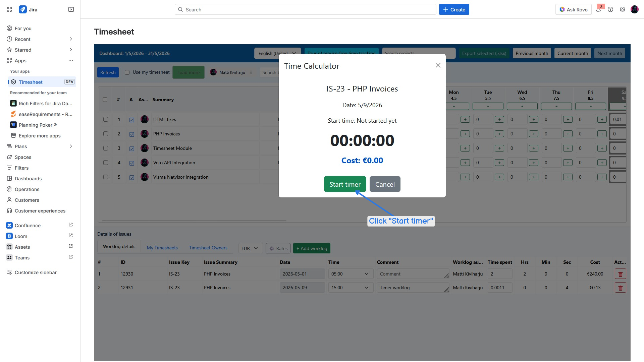The height and width of the screenshot is (362, 644).
Task: Select row checkbox for PHP Invoices
Action: (106, 134)
